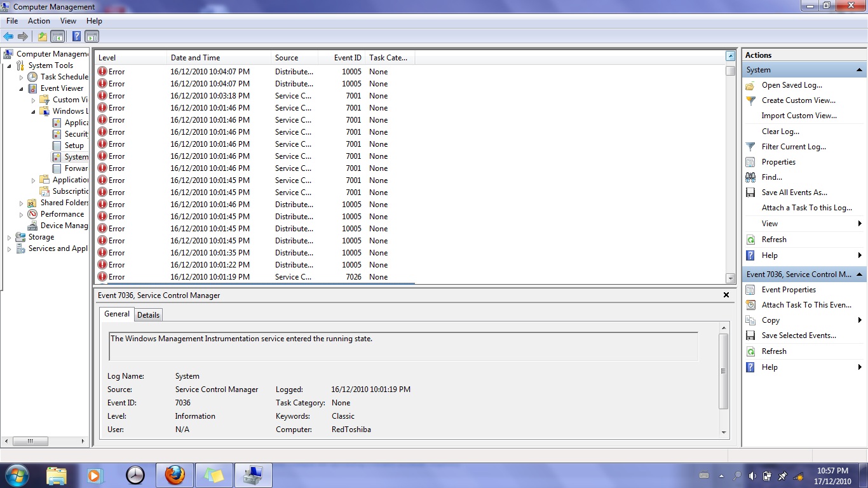Expand the Performance tree node

click(x=21, y=214)
